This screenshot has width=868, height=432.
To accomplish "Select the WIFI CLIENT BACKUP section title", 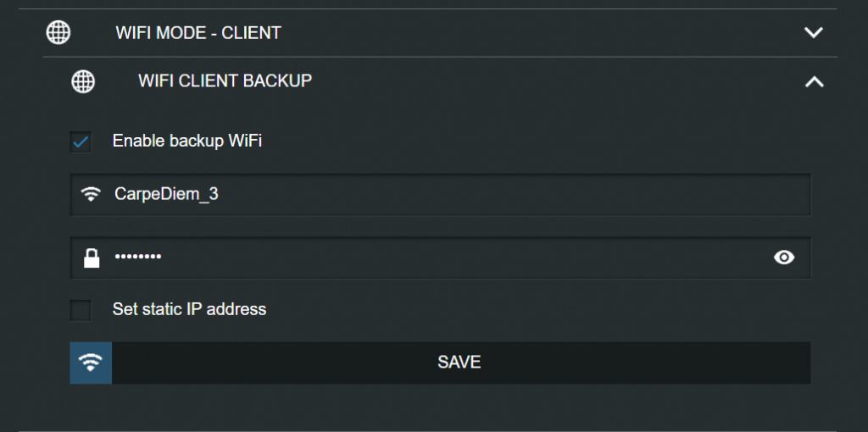I will click(225, 81).
